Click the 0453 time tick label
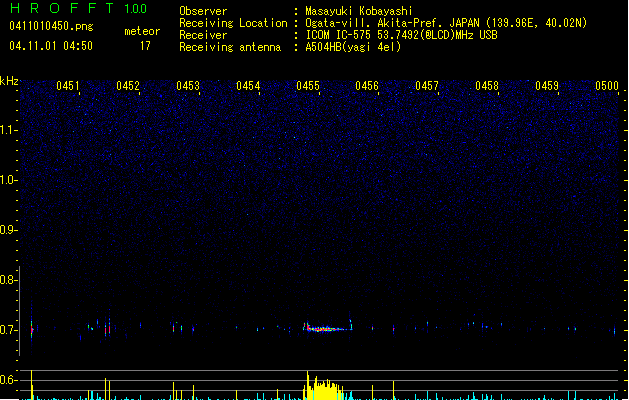The image size is (629, 400). (x=188, y=87)
